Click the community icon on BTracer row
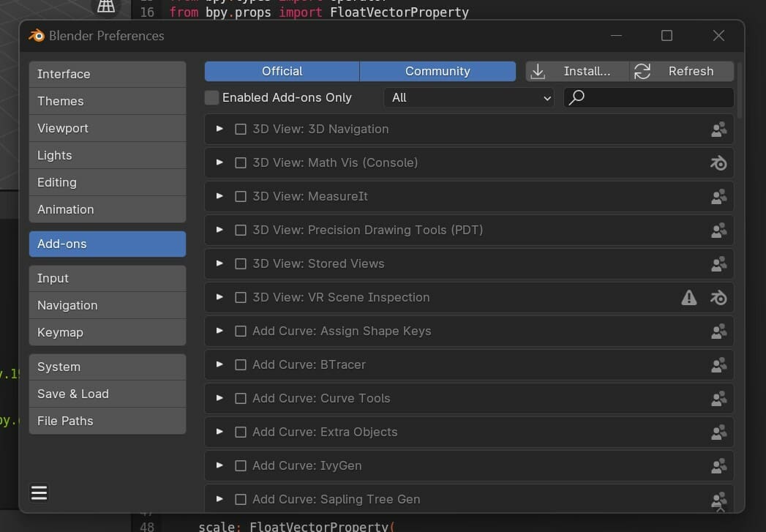Image resolution: width=766 pixels, height=532 pixels. click(718, 365)
